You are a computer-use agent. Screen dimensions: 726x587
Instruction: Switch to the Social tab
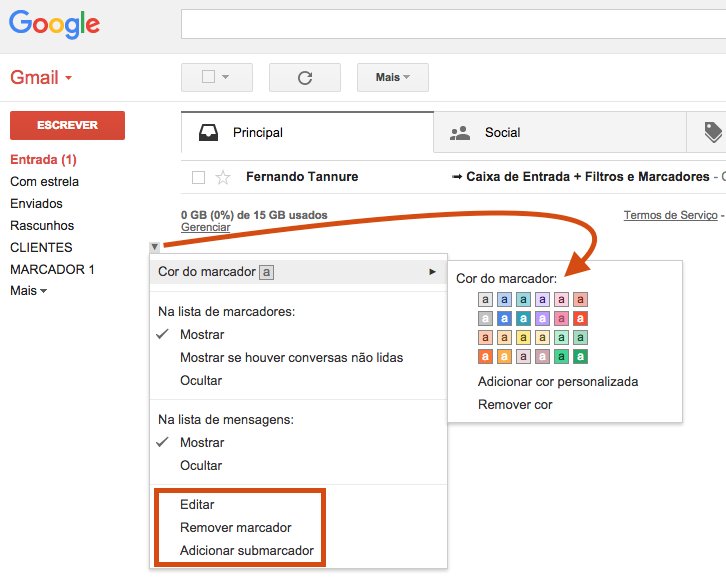[560, 132]
